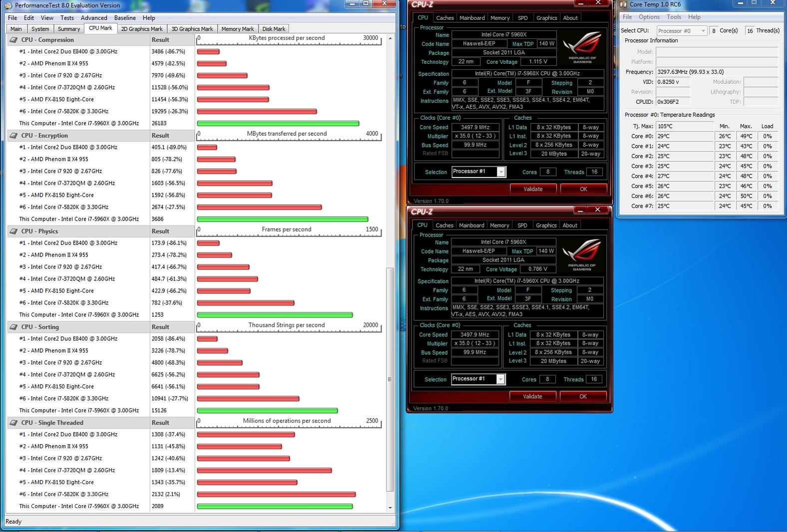Open the Caches tab in lower CPU-Z window
This screenshot has width=787, height=532.
point(444,226)
